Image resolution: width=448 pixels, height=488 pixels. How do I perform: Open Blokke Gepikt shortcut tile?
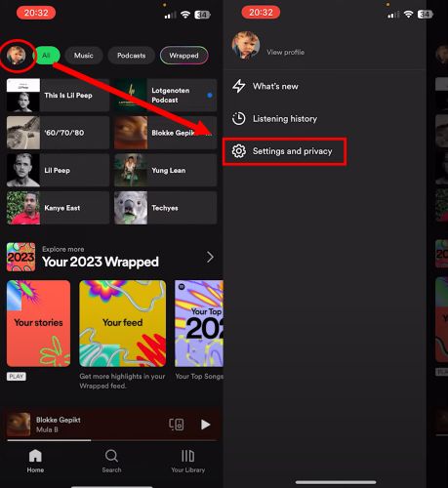pyautogui.click(x=165, y=133)
